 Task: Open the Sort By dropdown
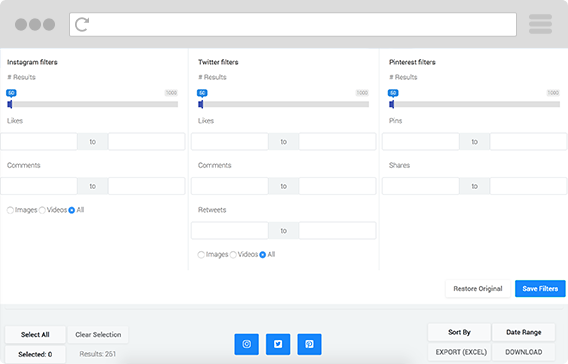click(x=459, y=332)
